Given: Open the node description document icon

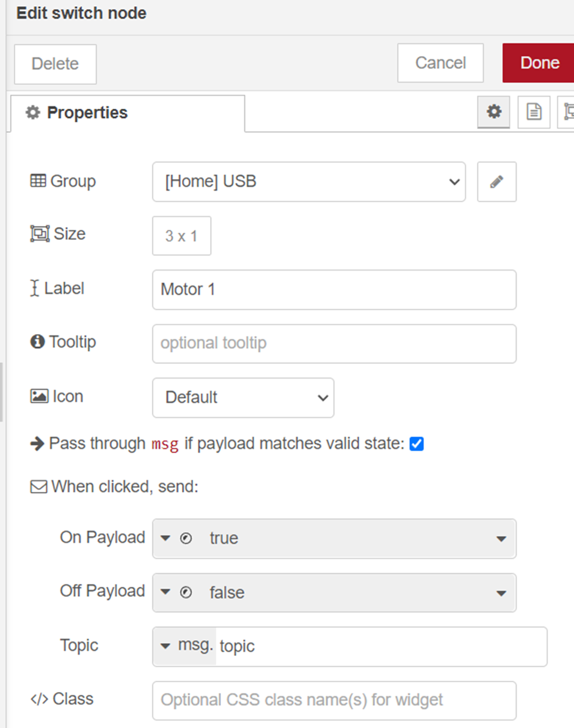Looking at the screenshot, I should tap(534, 112).
